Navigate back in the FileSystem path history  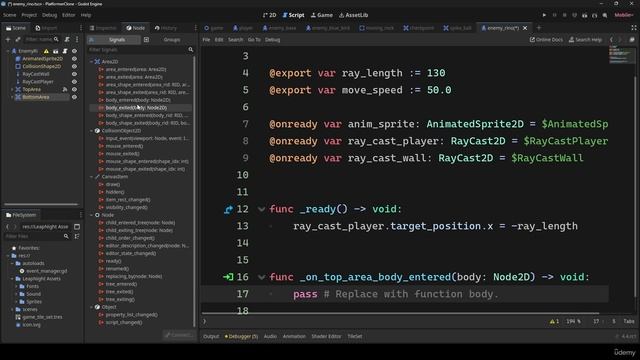(x=7, y=227)
